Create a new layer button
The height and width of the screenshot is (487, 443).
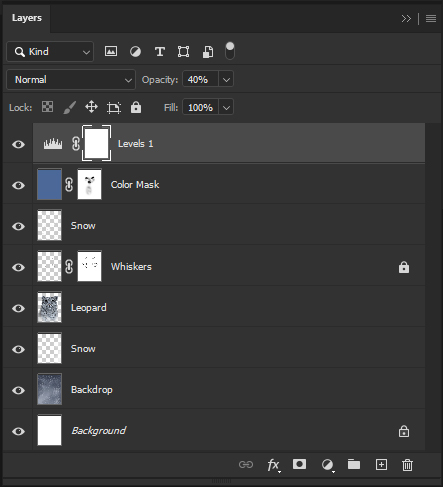[x=381, y=464]
